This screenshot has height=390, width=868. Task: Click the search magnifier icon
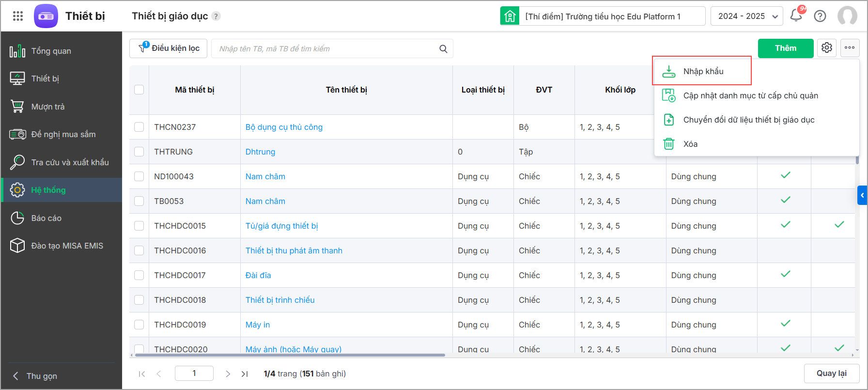[443, 49]
